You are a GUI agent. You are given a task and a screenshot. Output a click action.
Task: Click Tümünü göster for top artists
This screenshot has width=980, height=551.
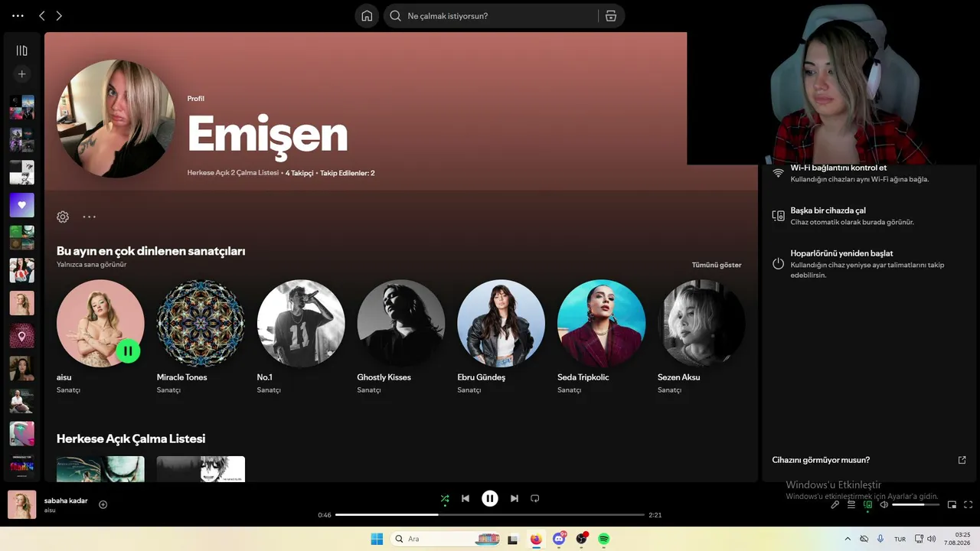(717, 265)
